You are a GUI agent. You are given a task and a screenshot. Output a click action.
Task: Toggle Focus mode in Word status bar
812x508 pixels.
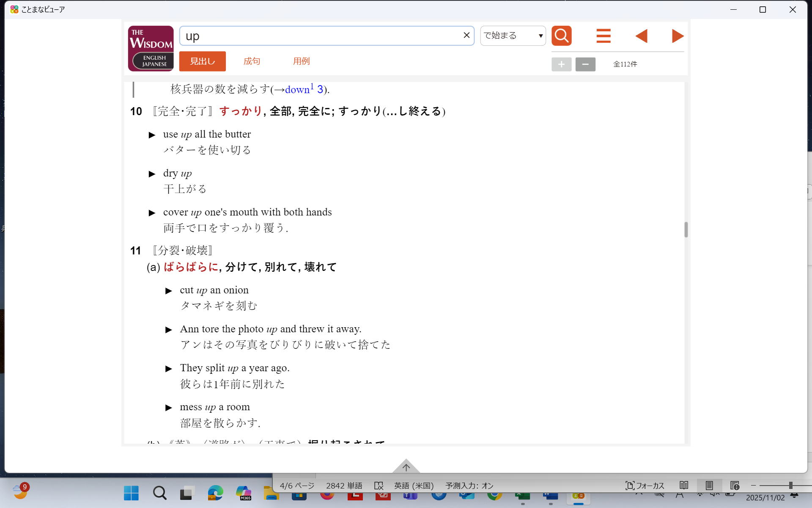(645, 486)
